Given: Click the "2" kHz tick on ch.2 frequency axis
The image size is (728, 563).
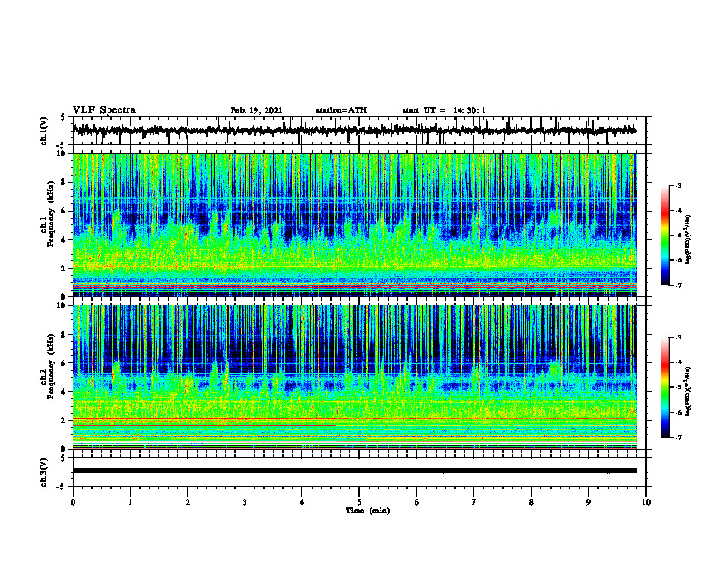Looking at the screenshot, I should pos(64,420).
